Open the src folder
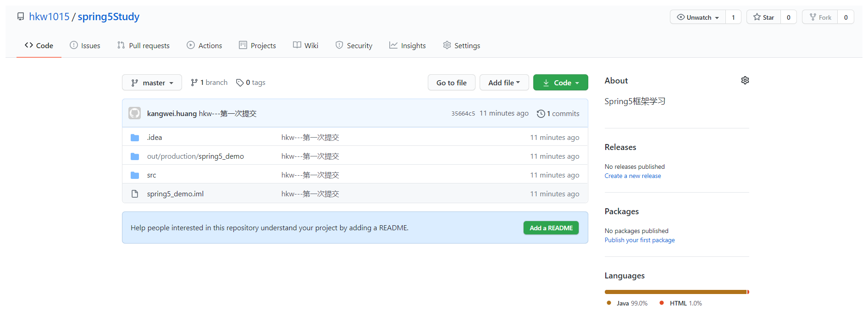Viewport: 868px width, 322px height. click(x=152, y=175)
